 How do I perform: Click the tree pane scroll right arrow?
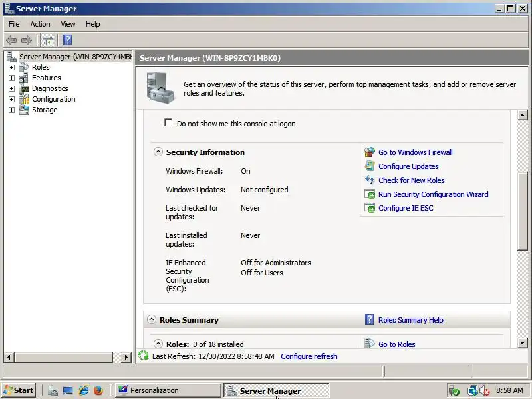pos(126,357)
